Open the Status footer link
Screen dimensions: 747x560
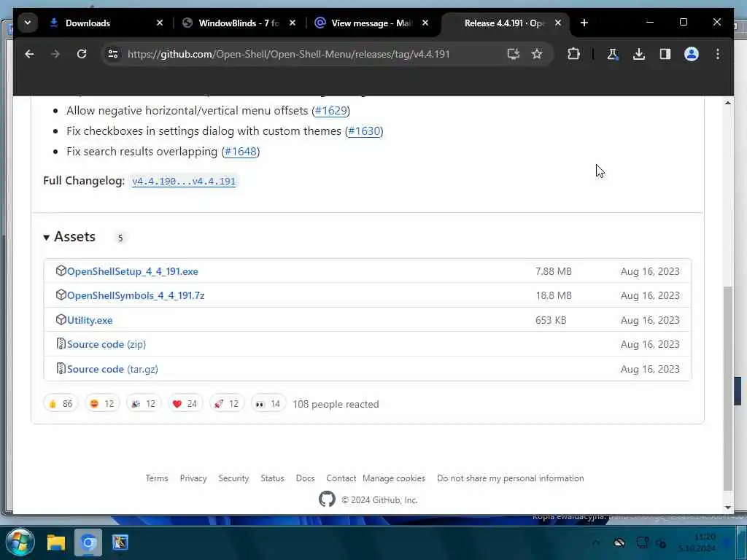[x=272, y=478]
